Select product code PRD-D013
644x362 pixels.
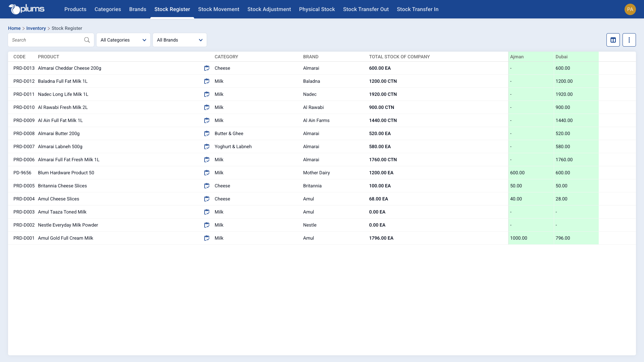point(24,68)
